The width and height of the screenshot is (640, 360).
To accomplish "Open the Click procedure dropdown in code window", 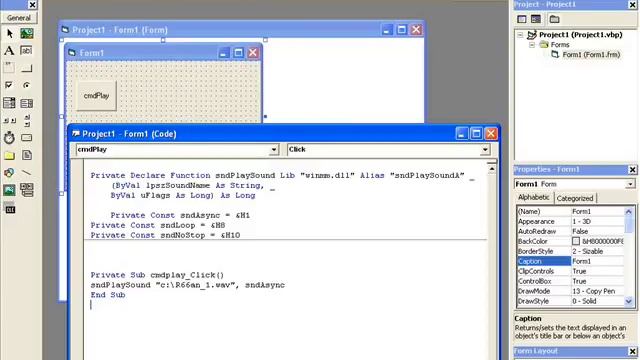I will coord(485,150).
